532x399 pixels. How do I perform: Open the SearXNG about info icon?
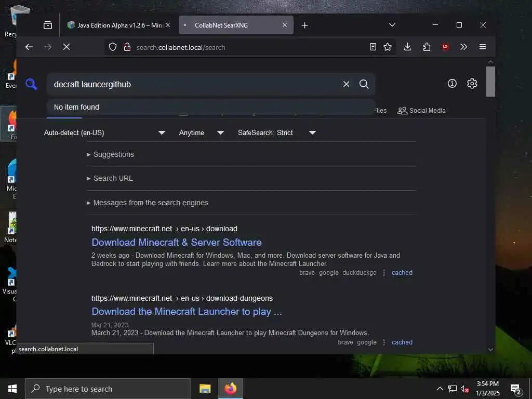452,84
